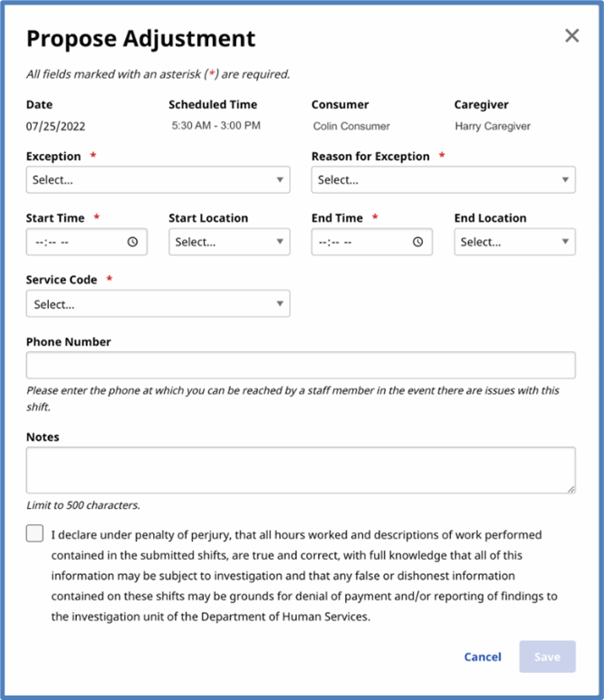Click the Notes resize handle corner
Image resolution: width=604 pixels, height=700 pixels.
coord(570,489)
